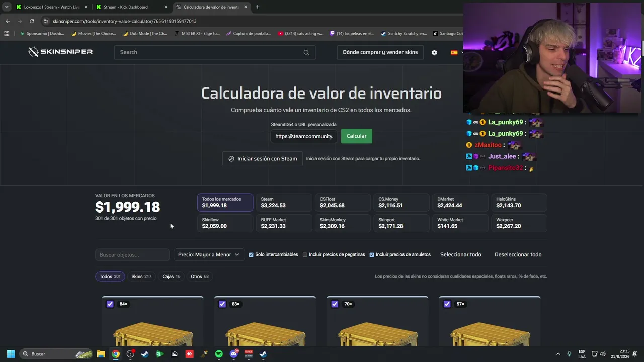This screenshot has width=644, height=362.
Task: Select the Skinflow price card
Action: tap(225, 223)
